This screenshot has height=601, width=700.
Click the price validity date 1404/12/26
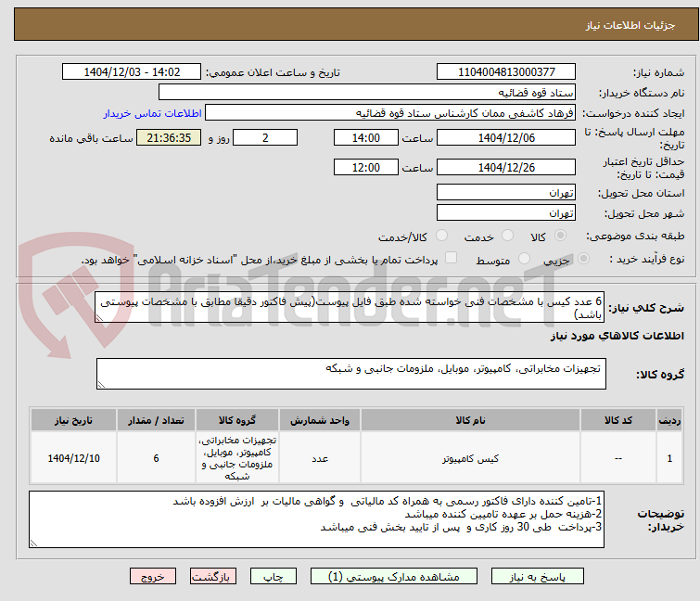pos(506,168)
